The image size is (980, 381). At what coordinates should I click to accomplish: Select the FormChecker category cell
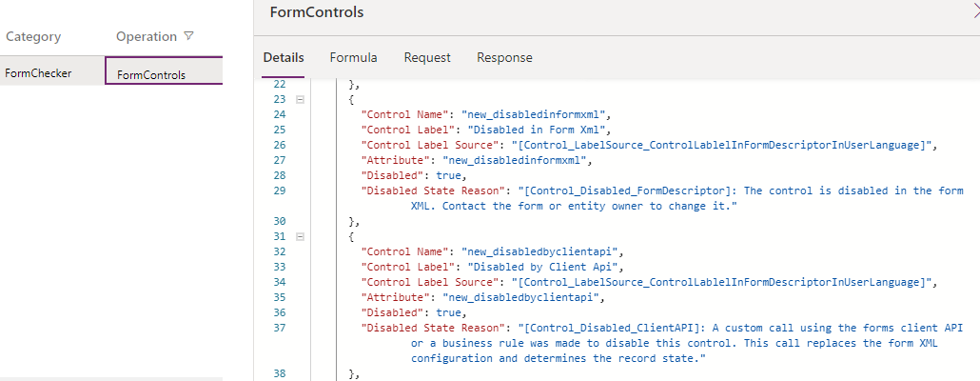point(38,72)
